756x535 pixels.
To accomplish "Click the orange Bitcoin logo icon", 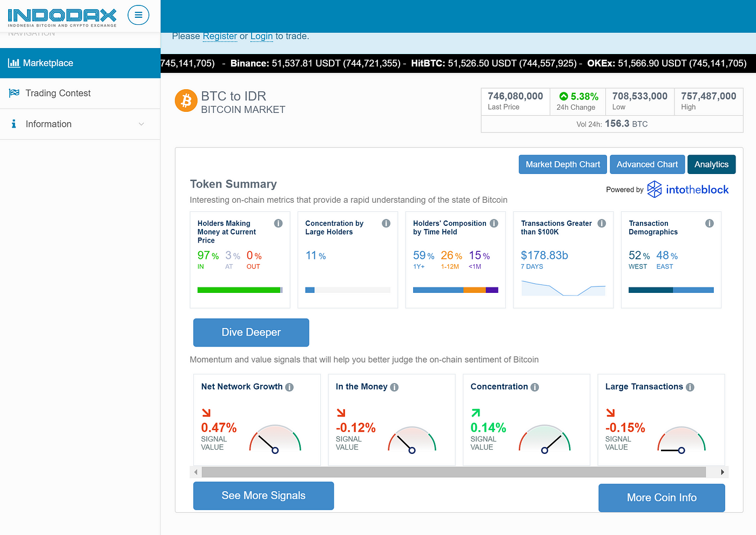I will pos(186,101).
